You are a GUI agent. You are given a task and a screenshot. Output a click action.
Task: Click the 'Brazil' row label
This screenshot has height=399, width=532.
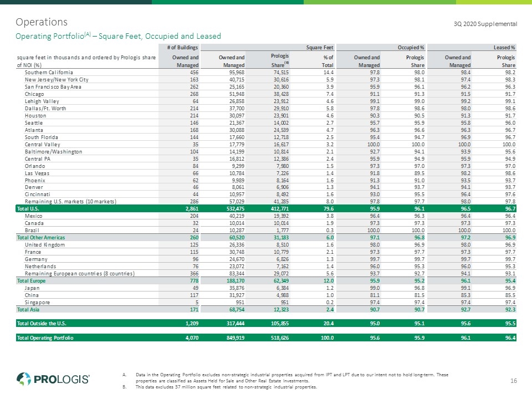tap(32, 231)
